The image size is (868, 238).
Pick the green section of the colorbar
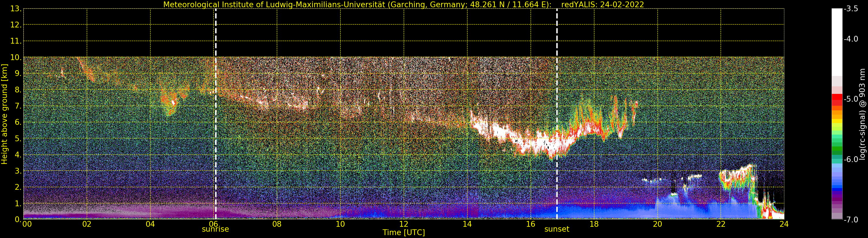tap(837, 144)
